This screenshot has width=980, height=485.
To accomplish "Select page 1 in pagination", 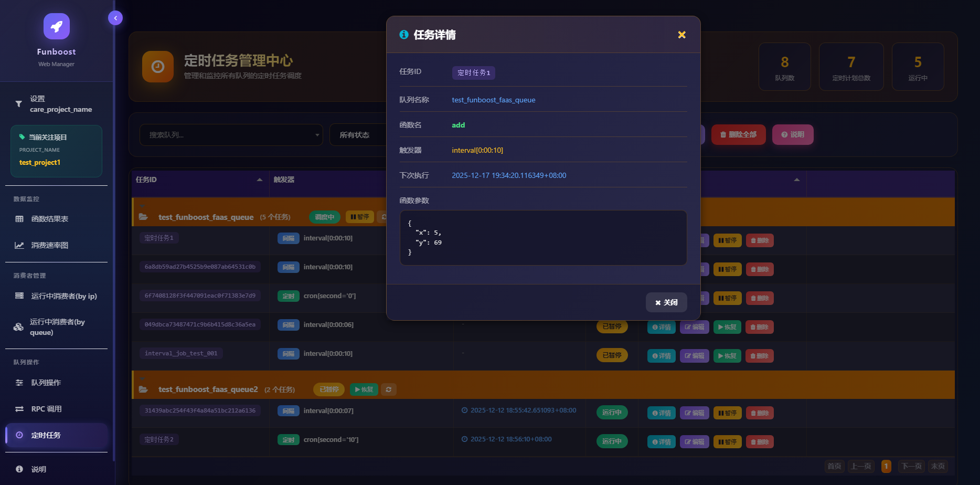I will [886, 466].
